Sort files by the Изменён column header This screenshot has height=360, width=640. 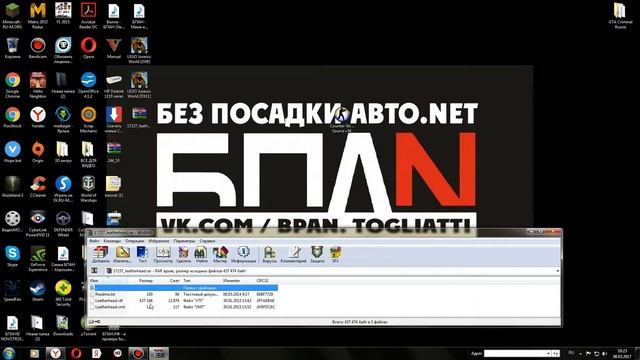[238, 281]
